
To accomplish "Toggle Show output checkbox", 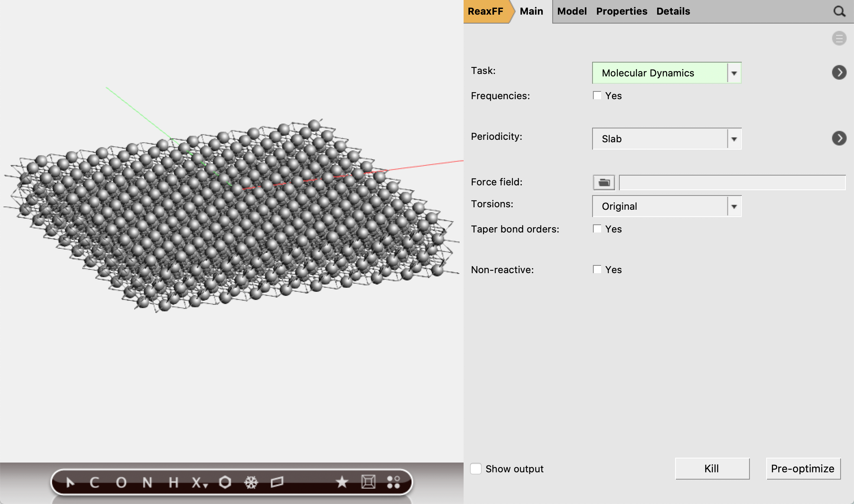I will click(x=476, y=469).
